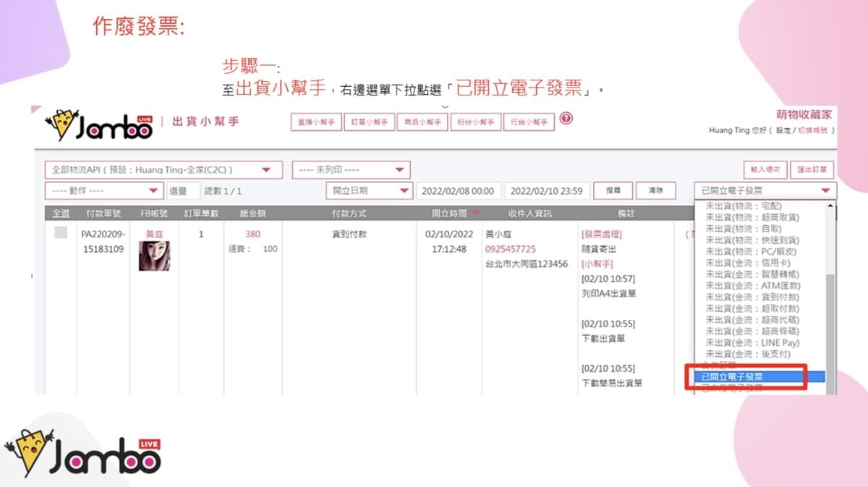The height and width of the screenshot is (487, 868).
Task: Open the 商品小幫手 tab
Action: 422,122
